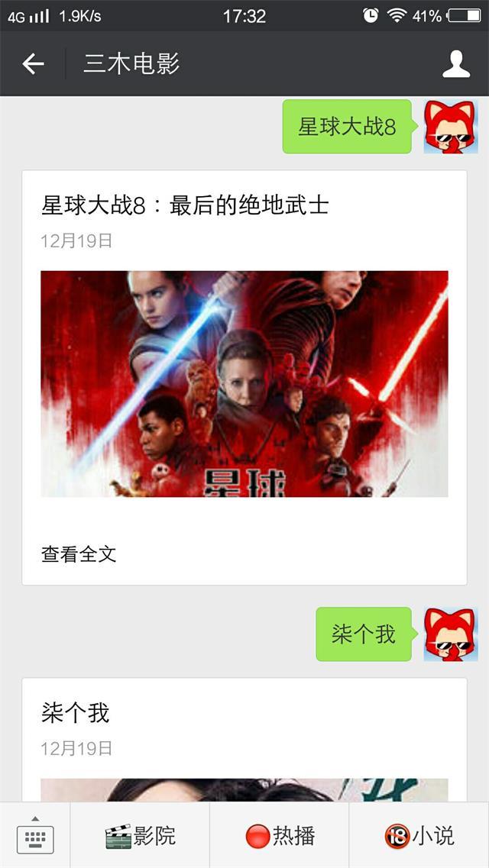Open the 柒个我 article title
489x868 pixels.
[x=76, y=713]
